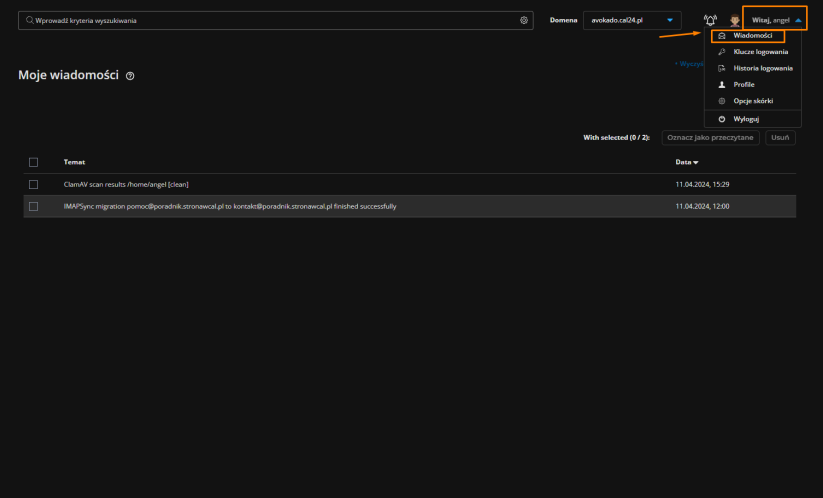Click the Temat column header
Screen dimensions: 823x498
pyautogui.click(x=74, y=162)
